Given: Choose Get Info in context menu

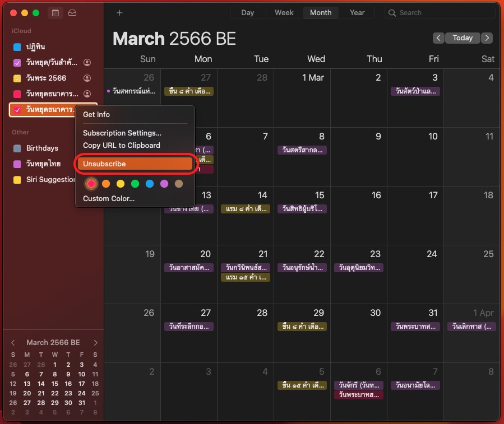Looking at the screenshot, I should [x=96, y=115].
